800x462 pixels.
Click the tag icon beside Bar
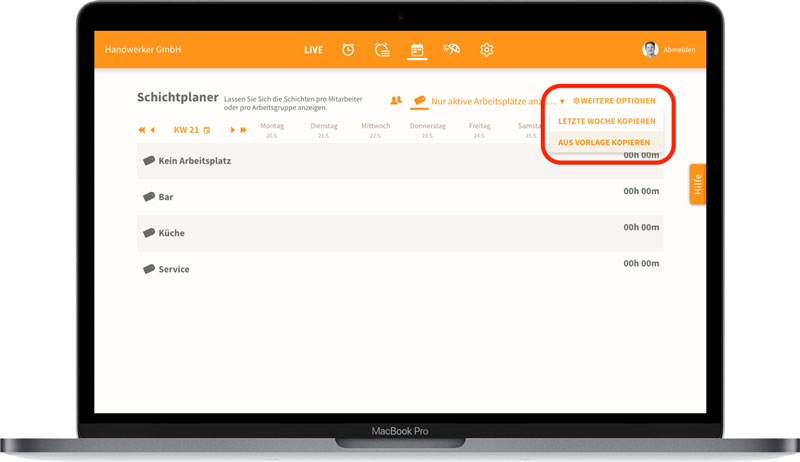[148, 197]
